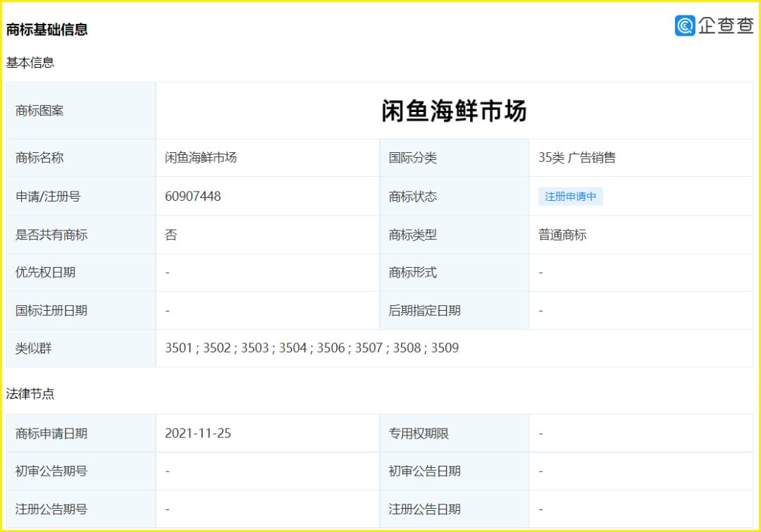Click the 是否共有商标 field label
The image size is (761, 532).
tap(51, 235)
